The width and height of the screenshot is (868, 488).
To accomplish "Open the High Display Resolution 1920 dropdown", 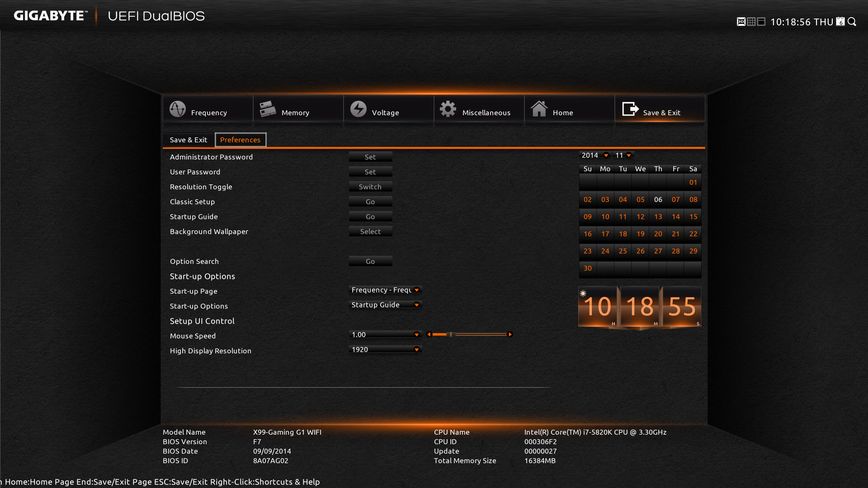I will pos(386,349).
